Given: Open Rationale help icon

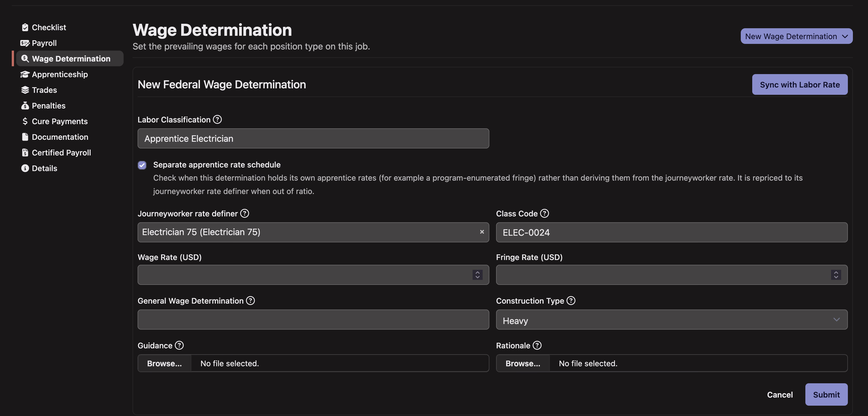Looking at the screenshot, I should coord(537,346).
